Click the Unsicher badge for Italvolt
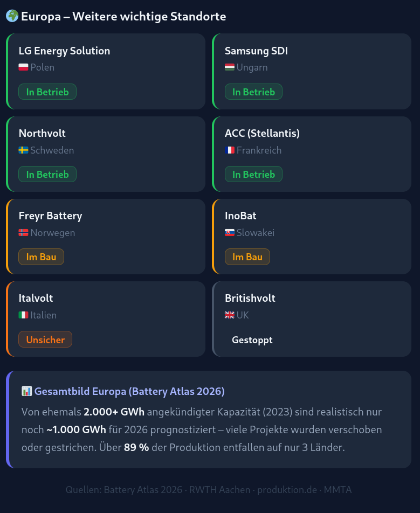Viewport: 420px width, 513px height. point(45,340)
